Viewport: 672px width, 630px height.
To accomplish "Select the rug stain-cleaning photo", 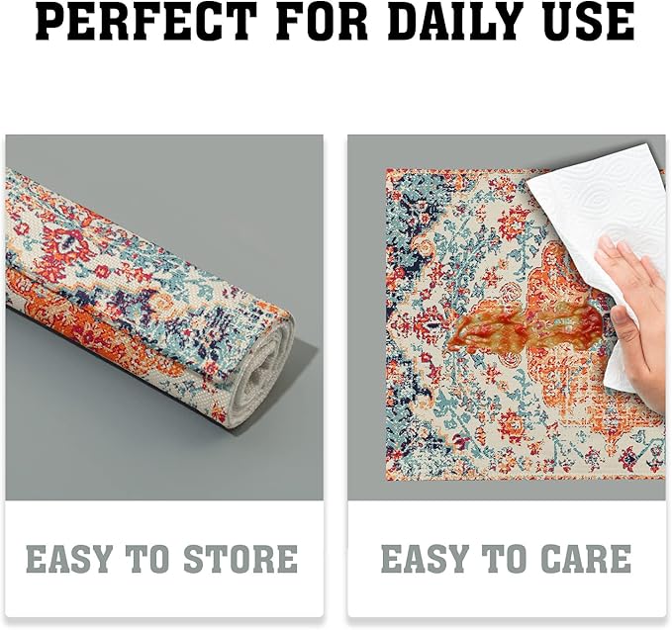I will (506, 317).
